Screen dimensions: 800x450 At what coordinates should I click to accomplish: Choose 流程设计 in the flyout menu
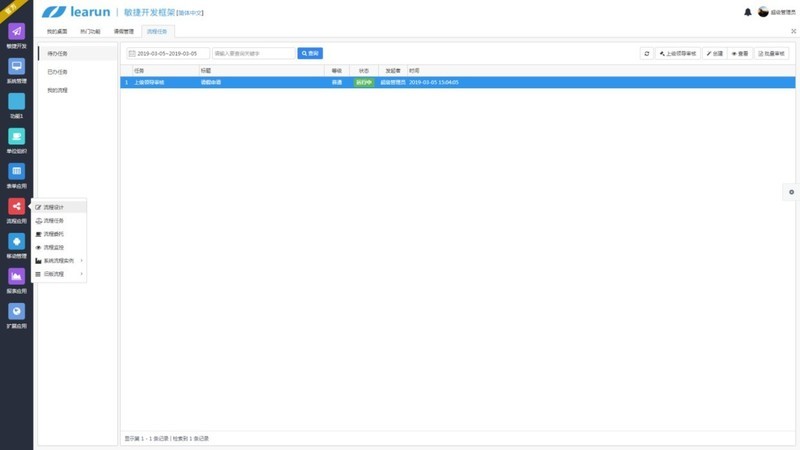coord(59,207)
